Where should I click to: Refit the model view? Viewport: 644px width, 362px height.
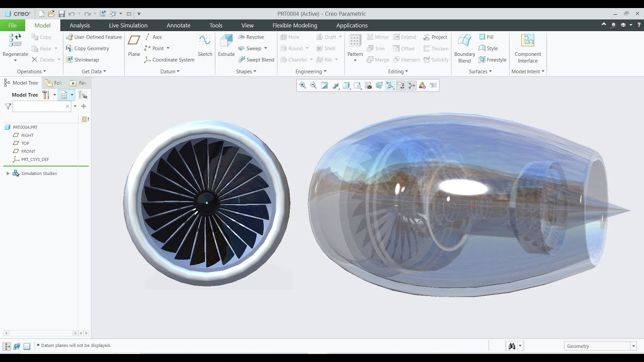325,85
